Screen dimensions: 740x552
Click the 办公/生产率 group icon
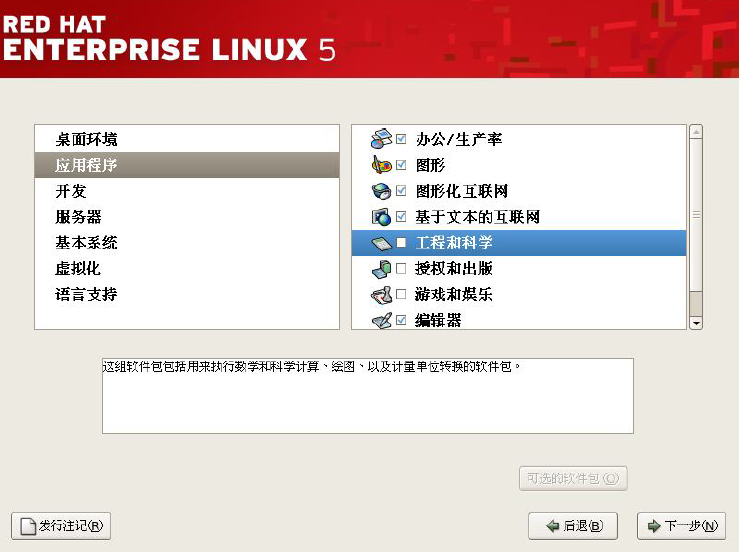click(381, 139)
